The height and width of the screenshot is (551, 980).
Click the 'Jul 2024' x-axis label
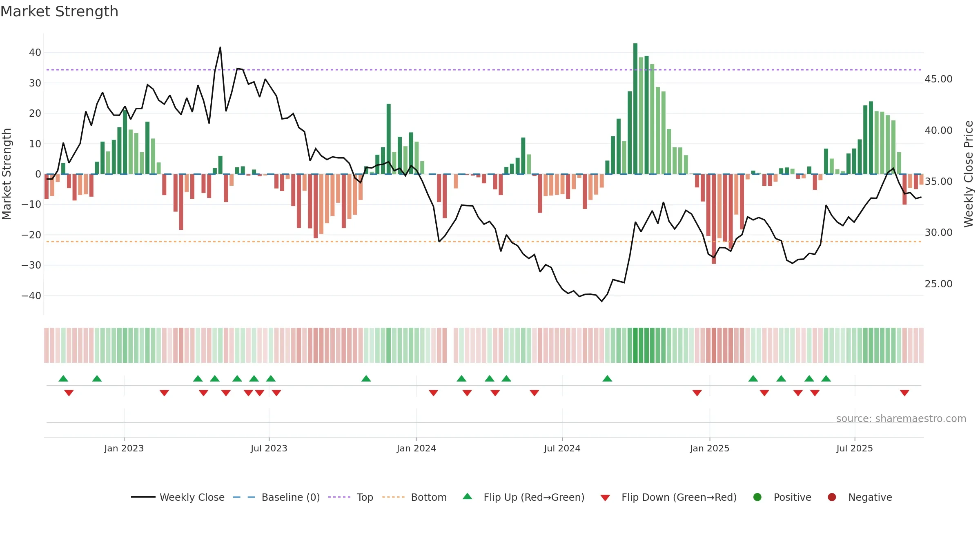coord(562,449)
